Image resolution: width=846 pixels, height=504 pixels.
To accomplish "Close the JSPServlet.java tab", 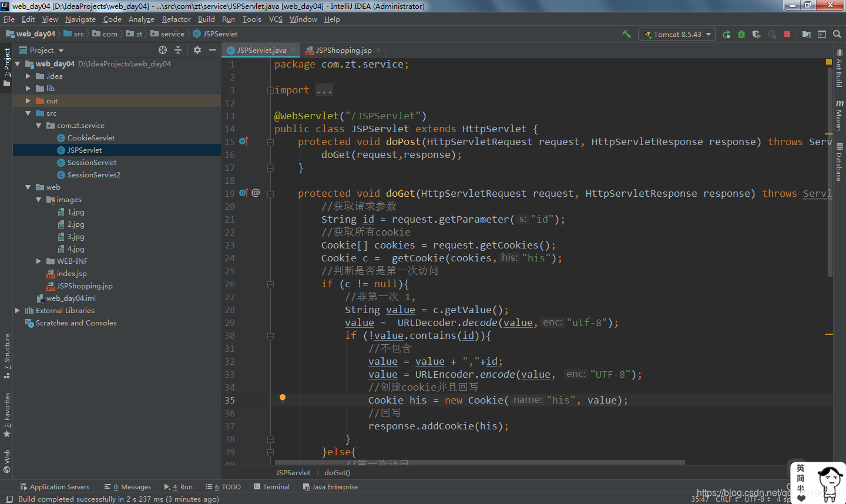I will pos(293,50).
